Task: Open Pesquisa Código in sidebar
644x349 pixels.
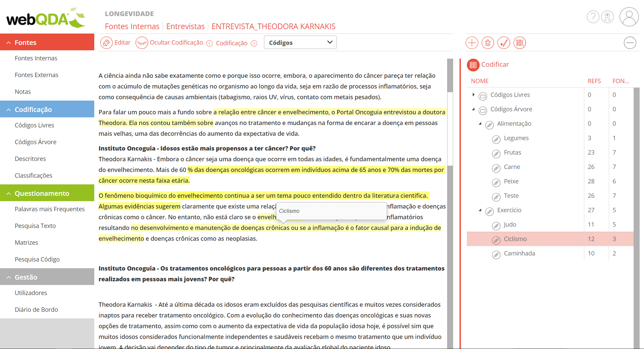Action: pos(37,259)
